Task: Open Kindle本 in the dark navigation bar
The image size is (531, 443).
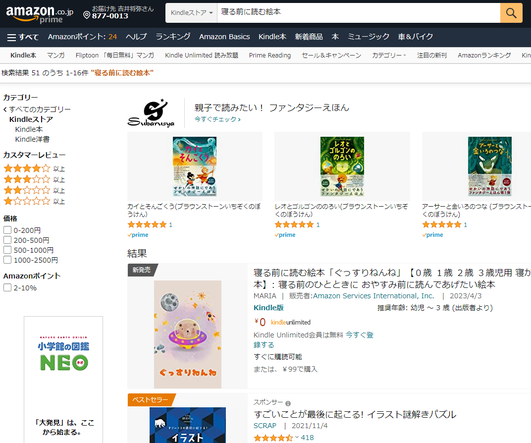Action: coord(272,37)
